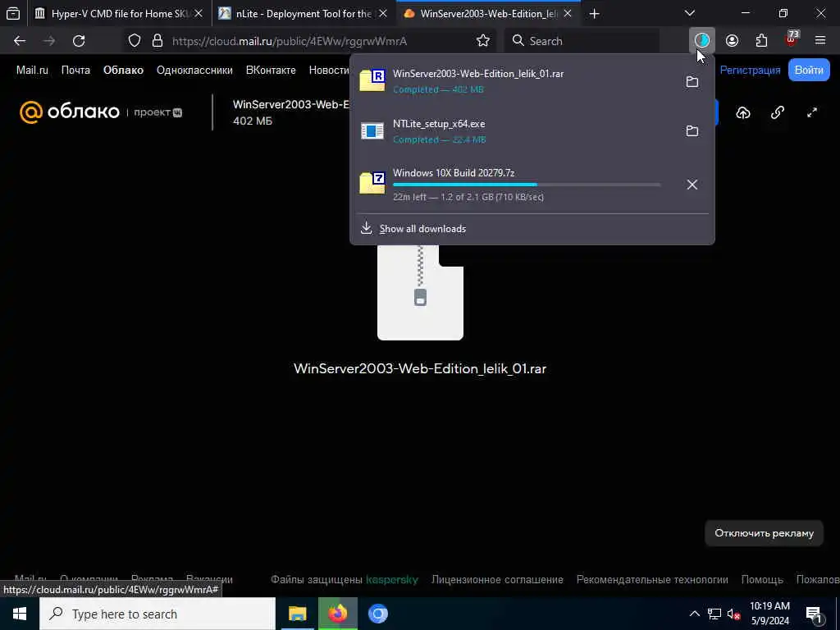Open Облако in the portal menu
This screenshot has width=840, height=630.
tap(123, 71)
